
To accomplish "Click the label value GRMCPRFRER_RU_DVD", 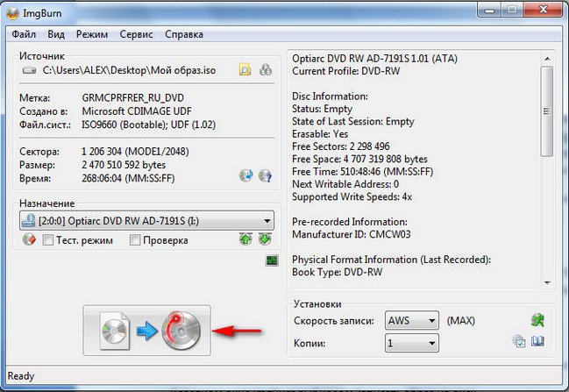I will pyautogui.click(x=132, y=98).
